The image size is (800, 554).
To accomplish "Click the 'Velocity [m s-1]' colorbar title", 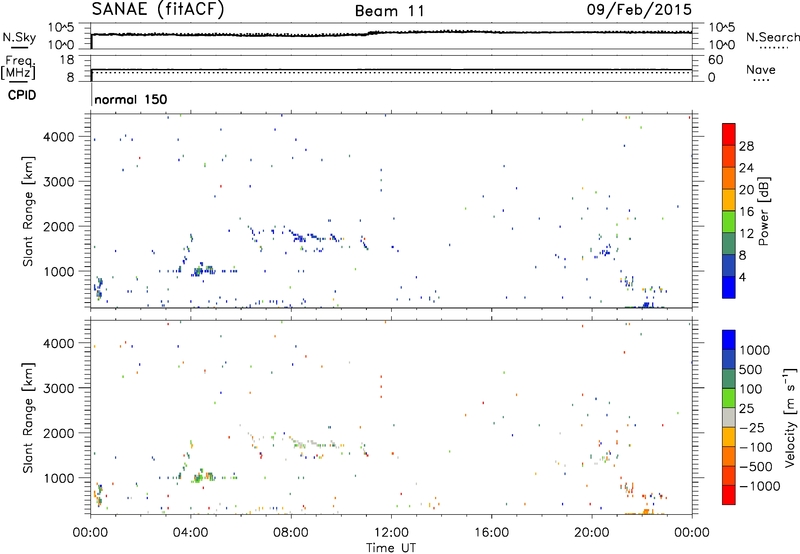I will pyautogui.click(x=790, y=417).
